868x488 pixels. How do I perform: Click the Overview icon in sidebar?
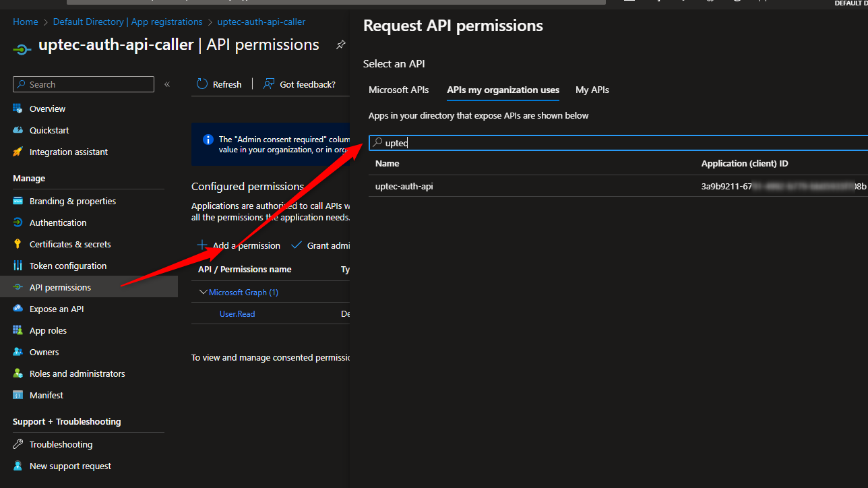[x=18, y=109]
